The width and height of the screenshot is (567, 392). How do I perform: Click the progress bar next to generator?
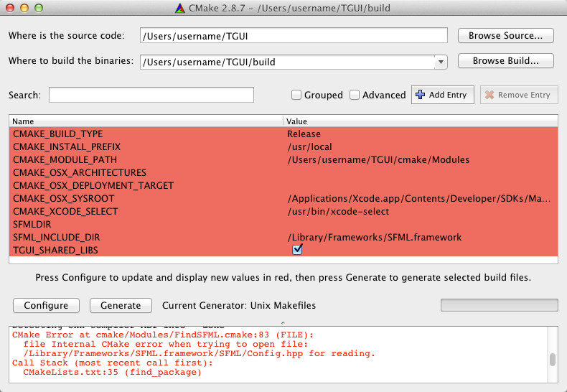pos(499,305)
